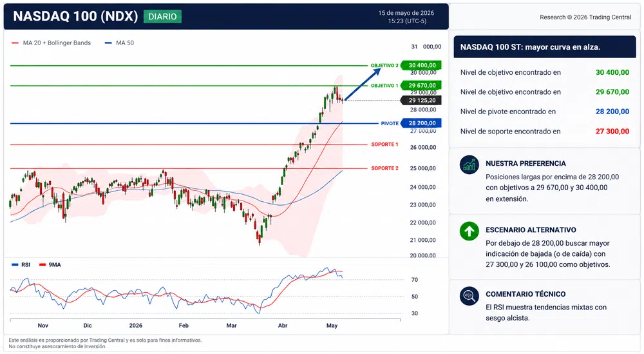The image size is (644, 354).
Task: Click the 2026 label on the time axis
Action: [x=135, y=325]
